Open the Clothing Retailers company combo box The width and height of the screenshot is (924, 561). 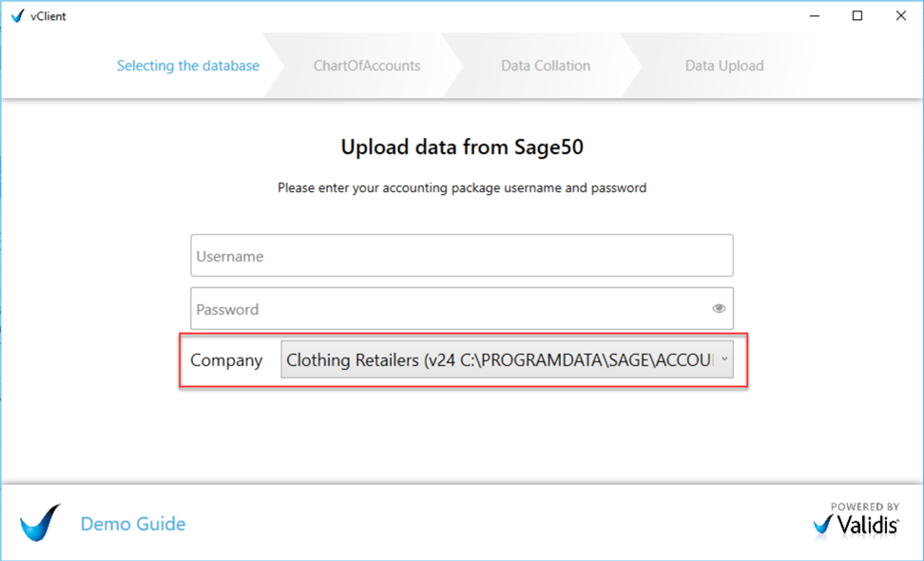tap(507, 359)
